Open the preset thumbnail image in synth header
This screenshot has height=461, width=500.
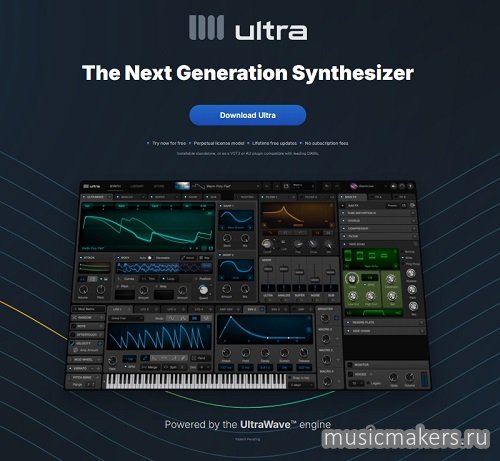pyautogui.click(x=183, y=186)
